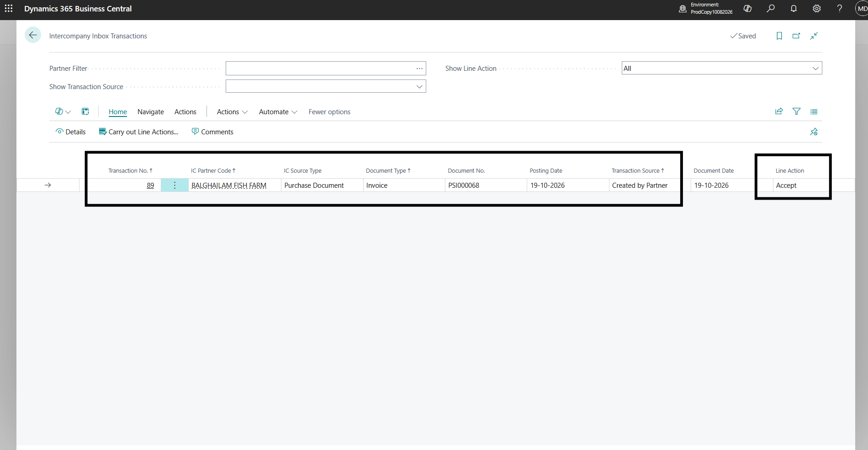Open the MD user account avatar
The height and width of the screenshot is (450, 868).
pos(862,9)
